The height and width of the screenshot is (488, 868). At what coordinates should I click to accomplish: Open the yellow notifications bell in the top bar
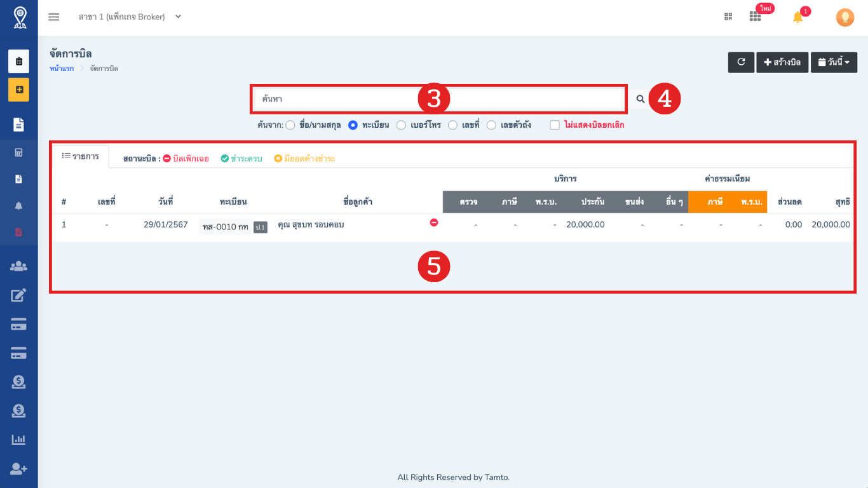click(x=798, y=17)
